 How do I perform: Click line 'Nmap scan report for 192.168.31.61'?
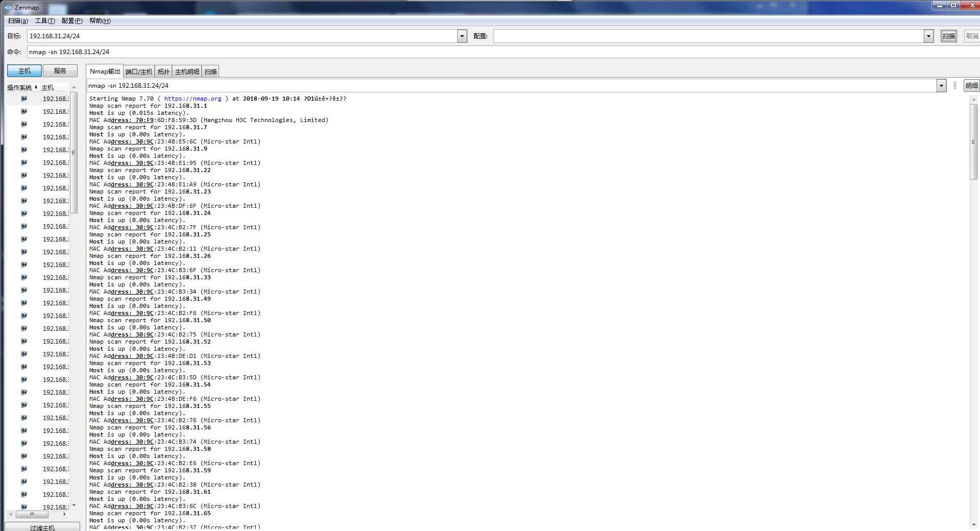click(150, 492)
